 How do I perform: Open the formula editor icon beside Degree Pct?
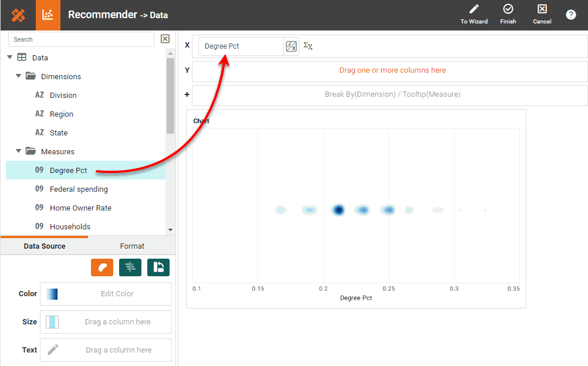click(x=291, y=46)
